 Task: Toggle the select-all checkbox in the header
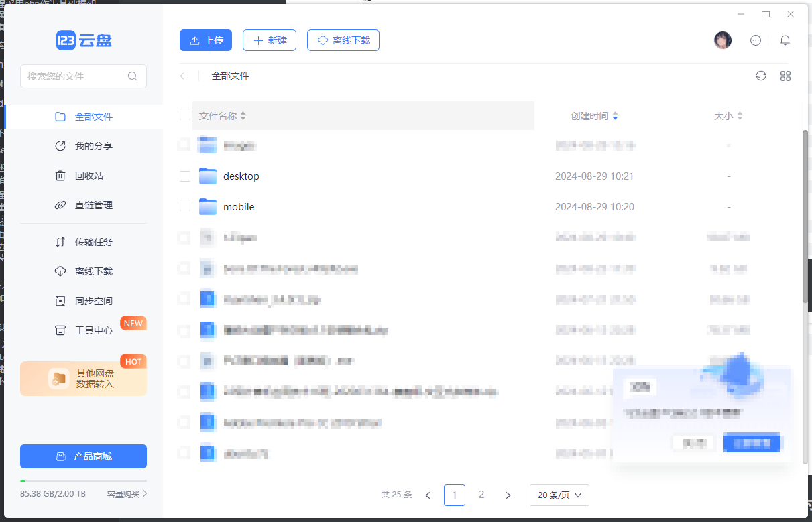coord(184,115)
